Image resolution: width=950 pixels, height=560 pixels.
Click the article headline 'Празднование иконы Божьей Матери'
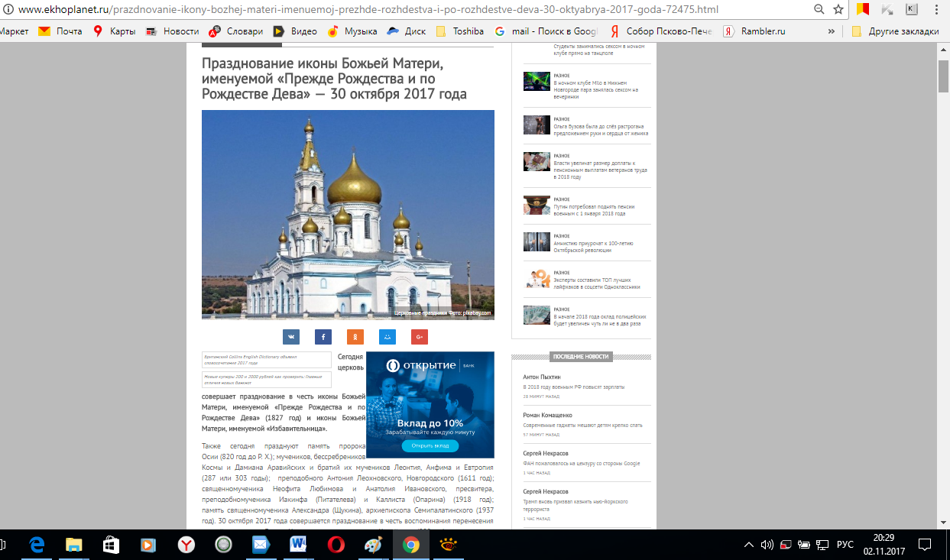[x=335, y=79]
